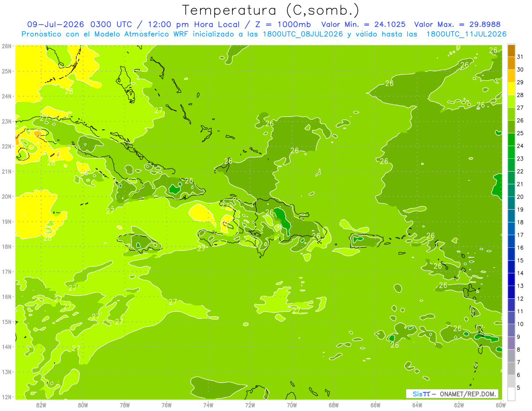The height and width of the screenshot is (411, 532).
Task: Click the 66W longitude axis label
Action: pos(376,405)
